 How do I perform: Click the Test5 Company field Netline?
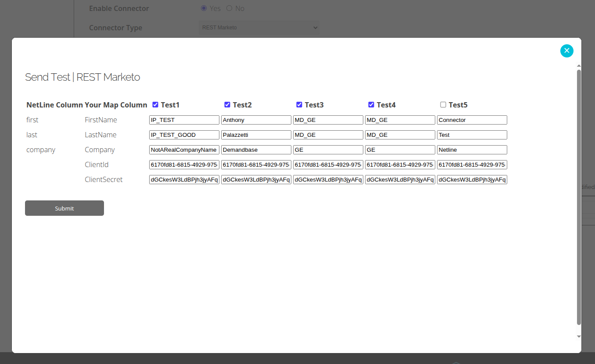[472, 150]
